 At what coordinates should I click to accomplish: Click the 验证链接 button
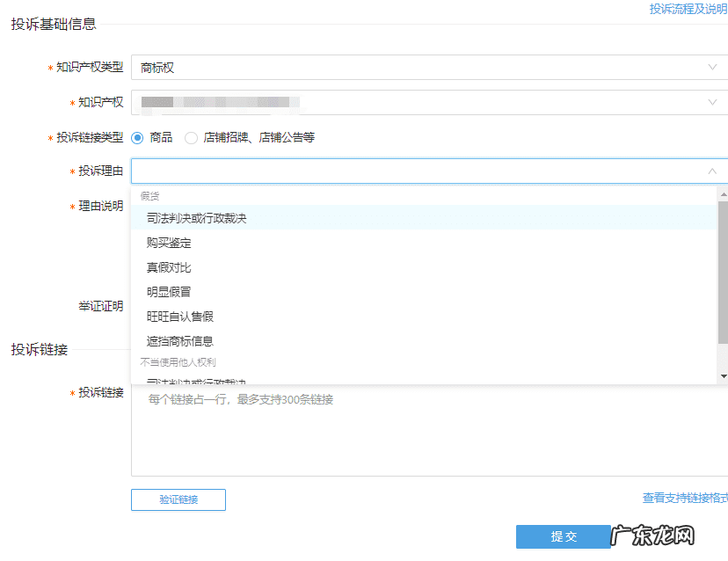point(178,499)
